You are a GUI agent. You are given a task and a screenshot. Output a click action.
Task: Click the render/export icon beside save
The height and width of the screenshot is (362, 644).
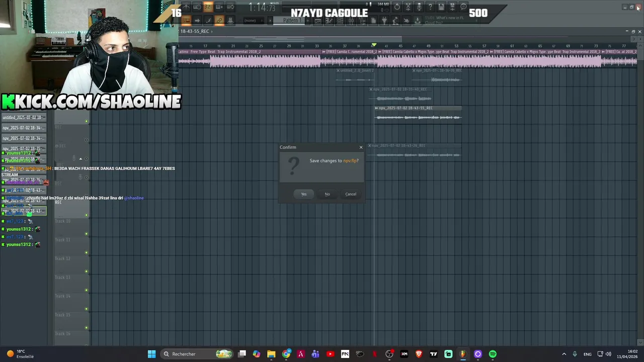click(x=452, y=7)
